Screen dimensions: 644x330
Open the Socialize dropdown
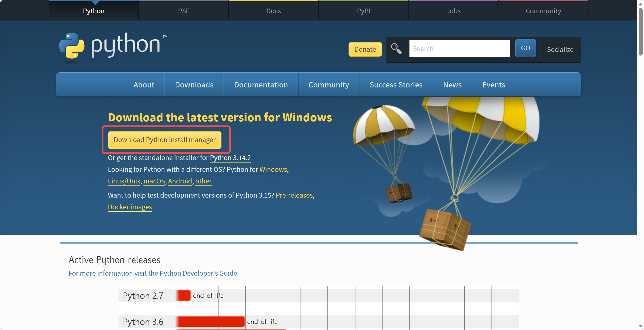pyautogui.click(x=560, y=49)
